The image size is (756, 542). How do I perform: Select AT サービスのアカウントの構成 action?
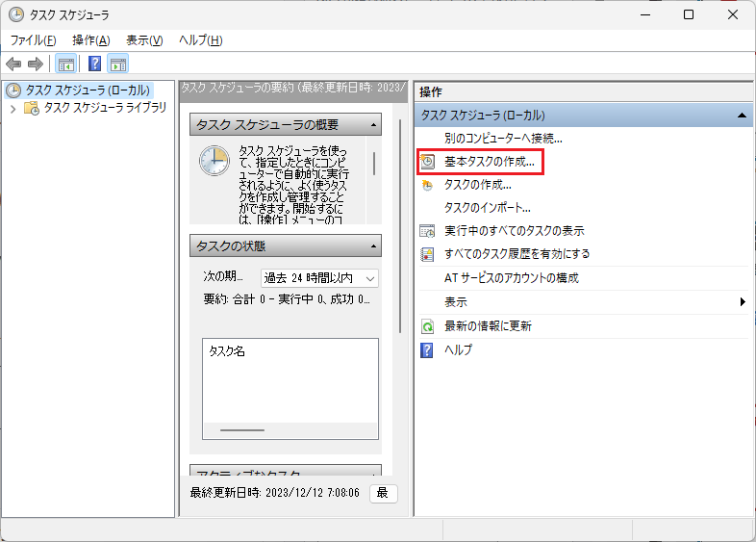511,278
